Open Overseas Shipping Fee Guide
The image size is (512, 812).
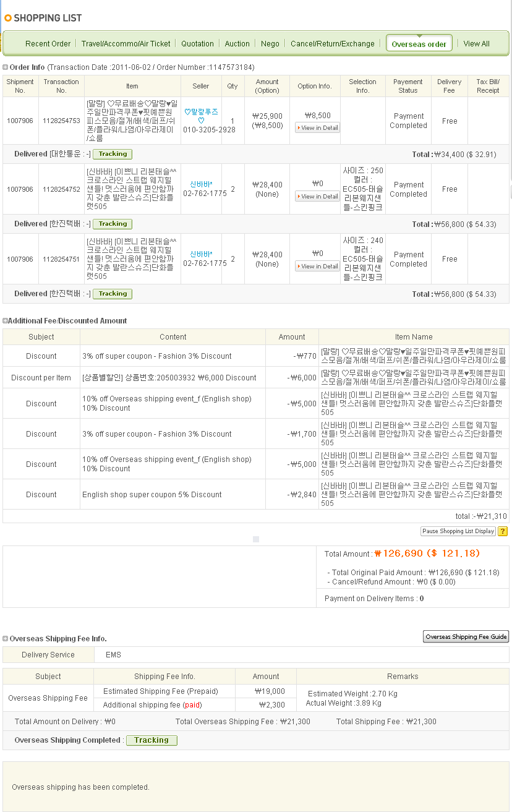(x=466, y=636)
